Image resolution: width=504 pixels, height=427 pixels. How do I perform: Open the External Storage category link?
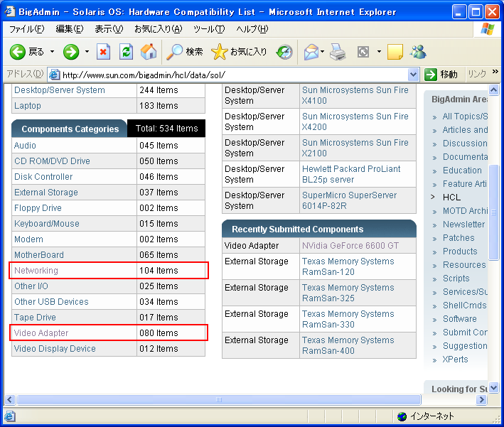pos(46,193)
